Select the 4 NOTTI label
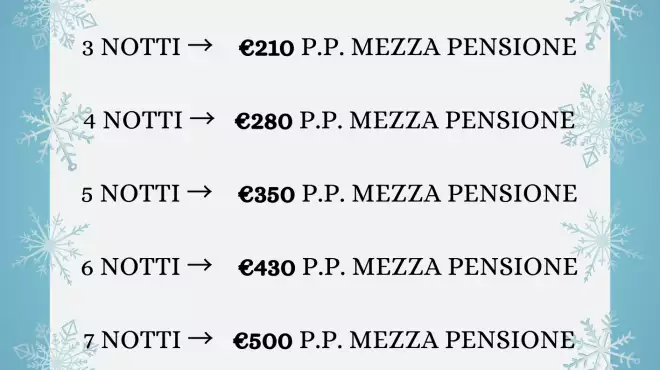Image resolution: width=660 pixels, height=370 pixels. pyautogui.click(x=133, y=120)
